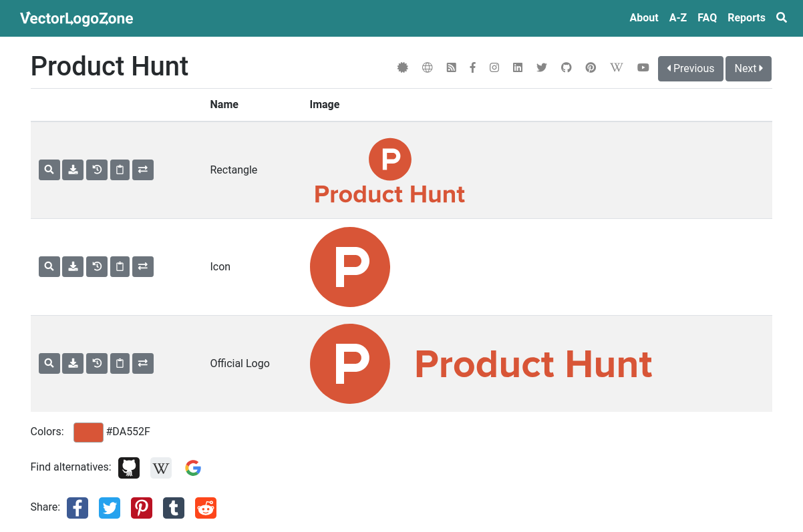View history of the Official Logo

97,364
